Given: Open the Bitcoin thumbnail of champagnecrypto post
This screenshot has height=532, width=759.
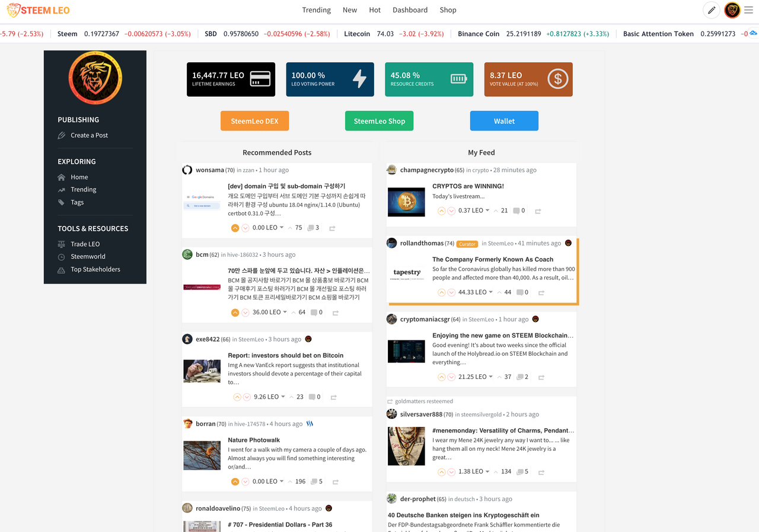Looking at the screenshot, I should click(x=407, y=202).
